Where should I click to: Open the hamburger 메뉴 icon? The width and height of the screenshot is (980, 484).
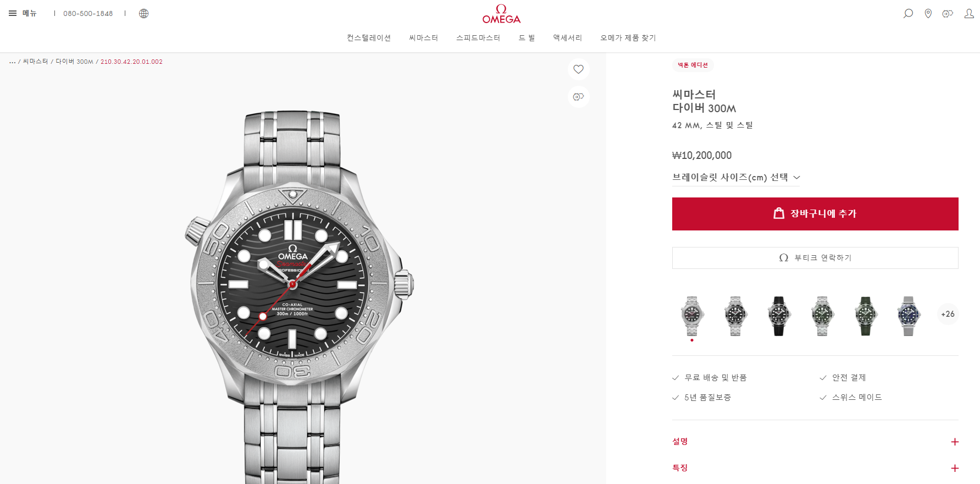[13, 13]
